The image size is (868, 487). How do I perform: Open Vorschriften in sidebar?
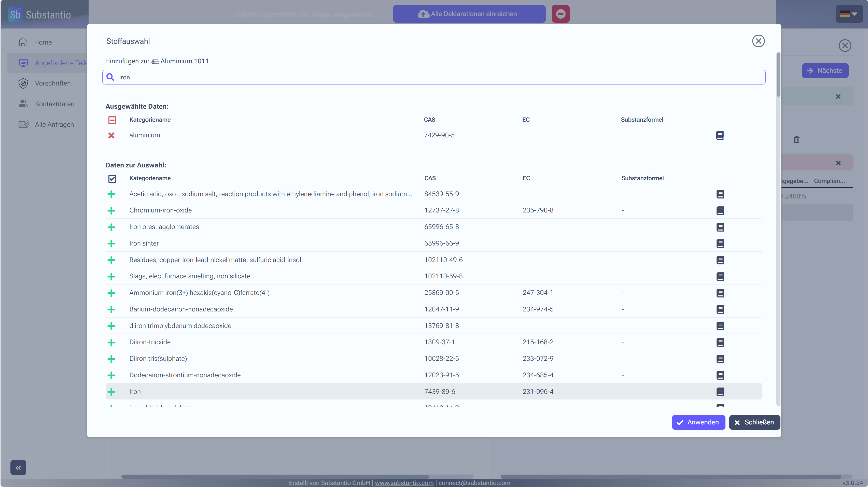[45, 83]
